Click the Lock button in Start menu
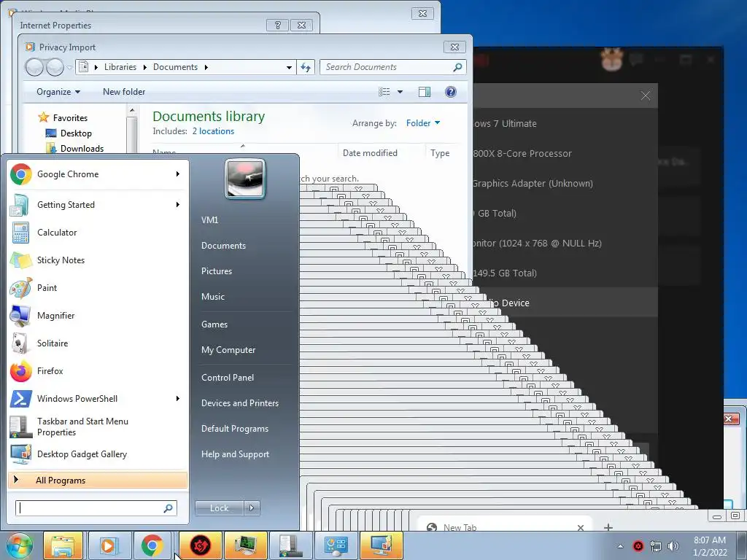747x560 pixels. 220,508
